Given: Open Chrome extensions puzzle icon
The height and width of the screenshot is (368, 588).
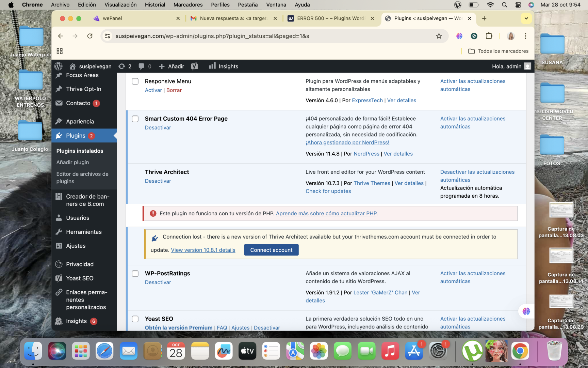Looking at the screenshot, I should 489,36.
